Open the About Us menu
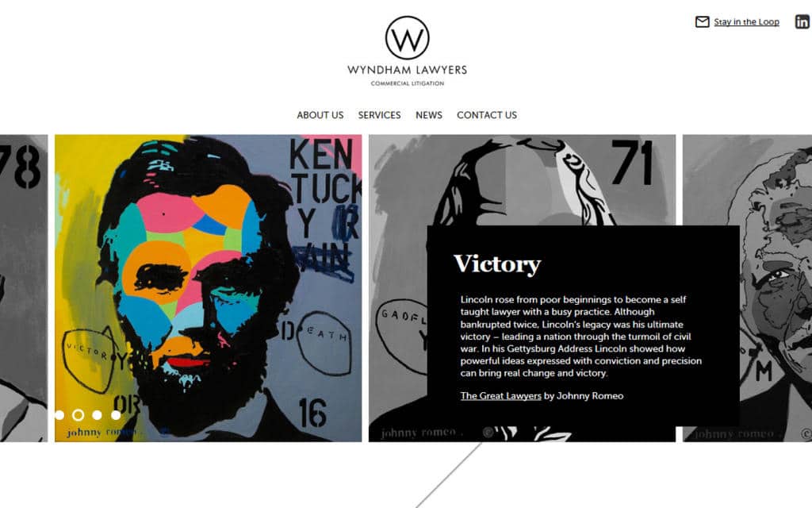Screen dimensions: 812x508 [320, 115]
